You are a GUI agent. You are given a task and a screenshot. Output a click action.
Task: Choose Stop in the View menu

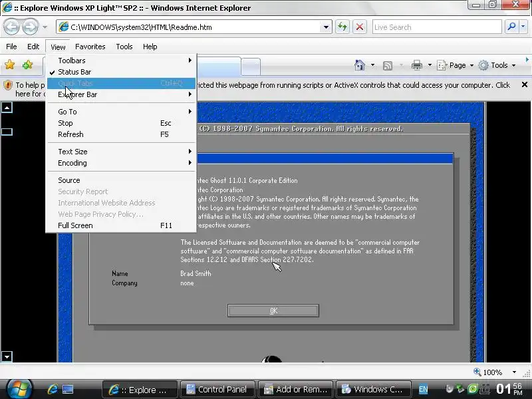121,123
